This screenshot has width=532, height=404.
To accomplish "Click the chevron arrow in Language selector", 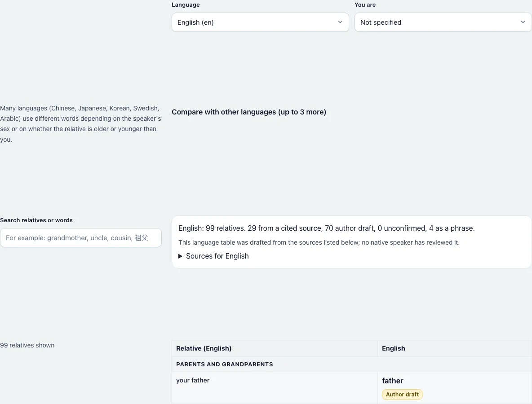I will 340,22.
